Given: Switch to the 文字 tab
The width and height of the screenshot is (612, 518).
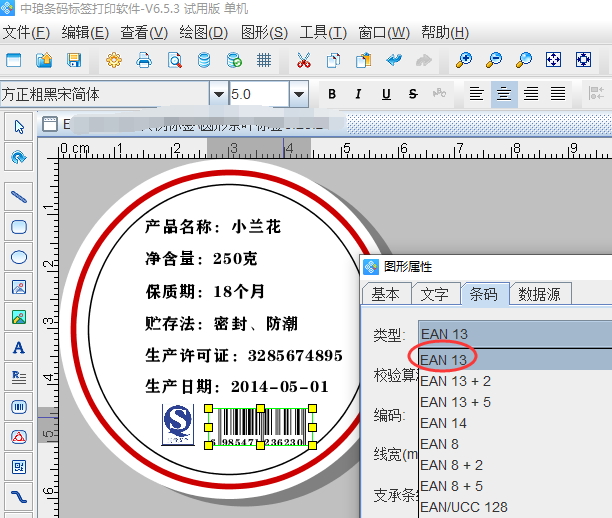Looking at the screenshot, I should [435, 294].
